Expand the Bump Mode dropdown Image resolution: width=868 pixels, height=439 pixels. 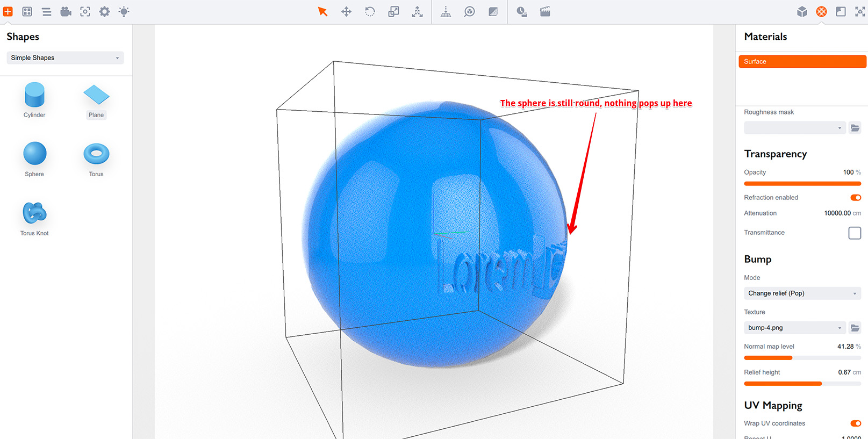pyautogui.click(x=802, y=293)
